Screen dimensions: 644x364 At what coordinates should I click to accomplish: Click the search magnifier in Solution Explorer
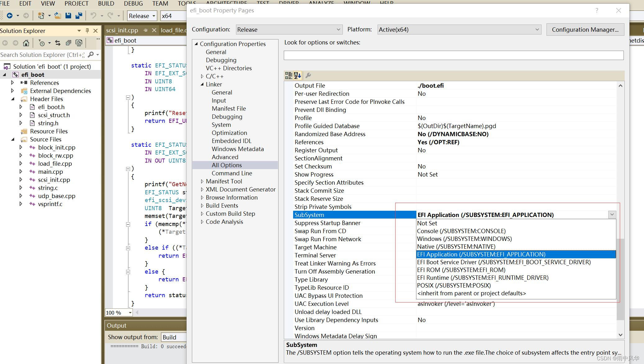(x=91, y=55)
